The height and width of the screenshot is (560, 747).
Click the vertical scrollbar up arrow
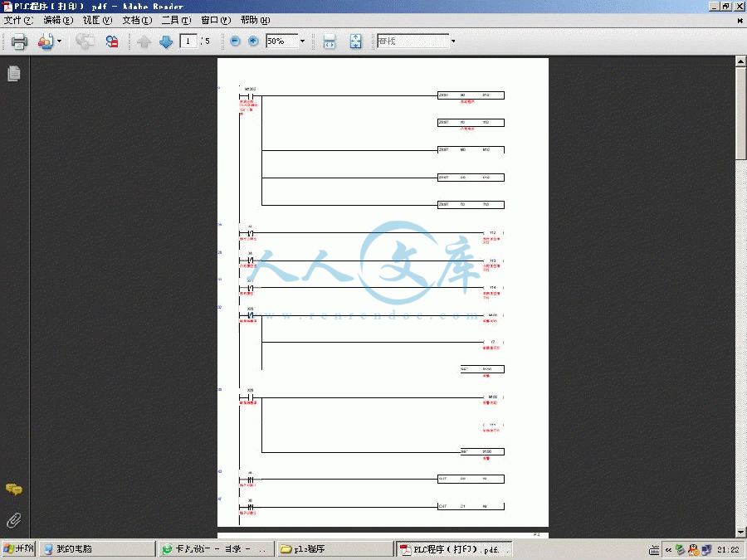pyautogui.click(x=741, y=61)
